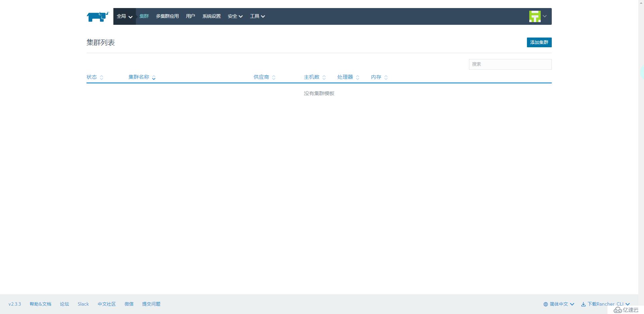Click the download icon beside 下载Rancher CLI
644x314 pixels.
pyautogui.click(x=583, y=304)
